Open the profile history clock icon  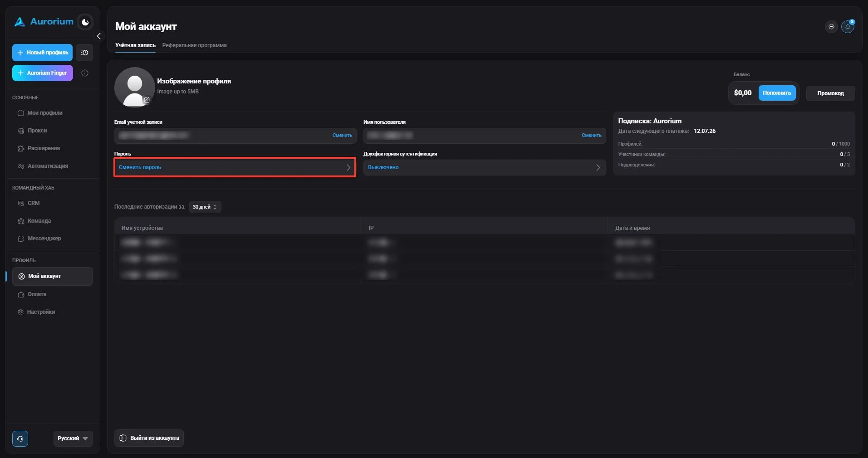pos(84,53)
